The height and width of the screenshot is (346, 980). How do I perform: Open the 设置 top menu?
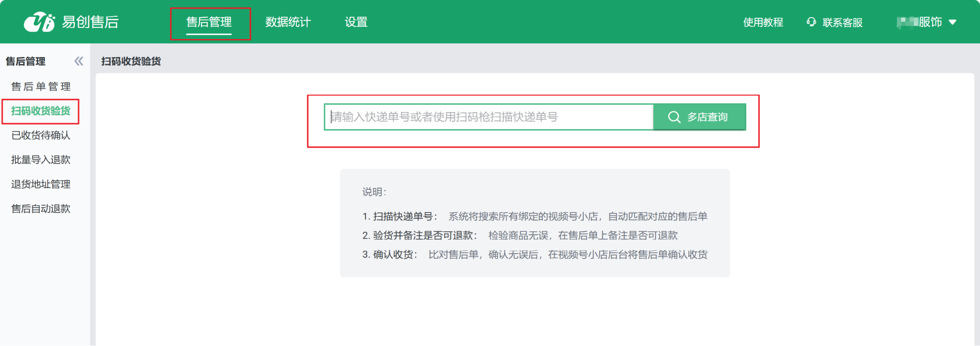pos(356,22)
